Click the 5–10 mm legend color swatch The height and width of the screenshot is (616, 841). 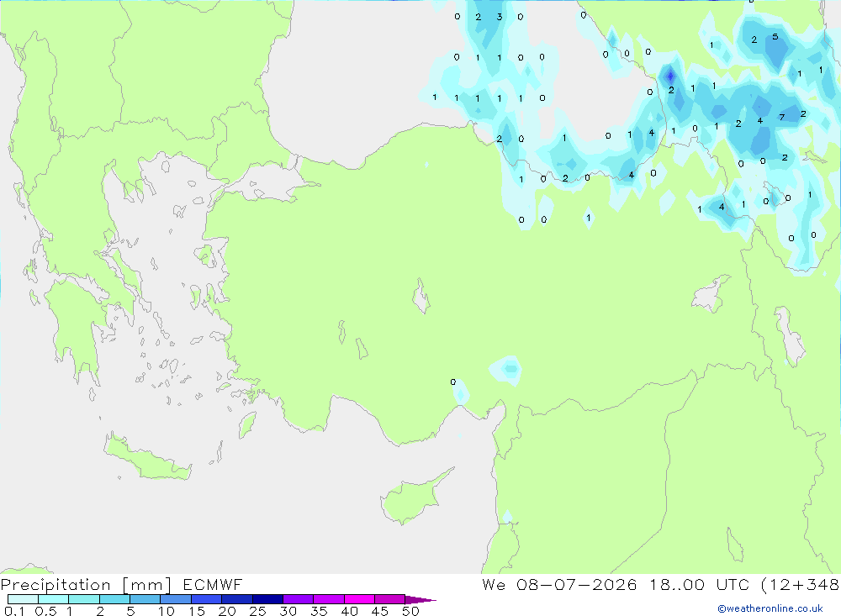[145, 599]
